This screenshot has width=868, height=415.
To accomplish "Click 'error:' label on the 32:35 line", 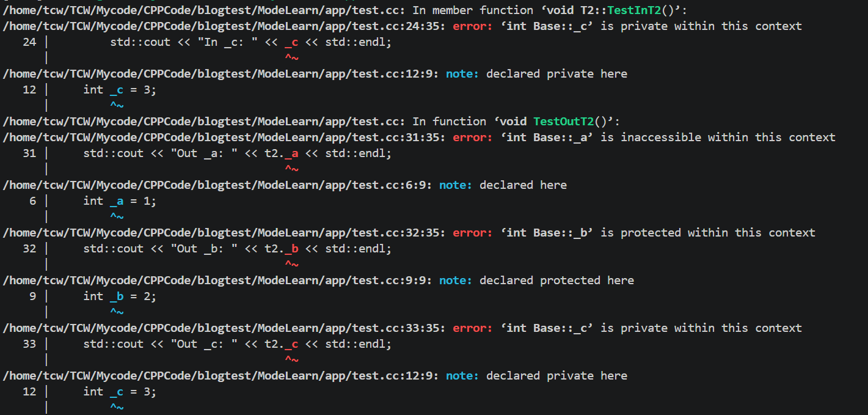I will coord(473,233).
